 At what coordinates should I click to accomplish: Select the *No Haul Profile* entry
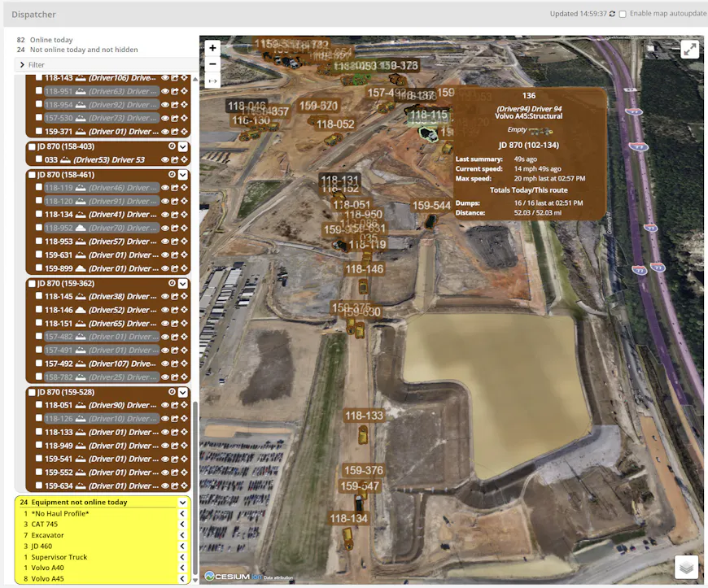click(60, 513)
